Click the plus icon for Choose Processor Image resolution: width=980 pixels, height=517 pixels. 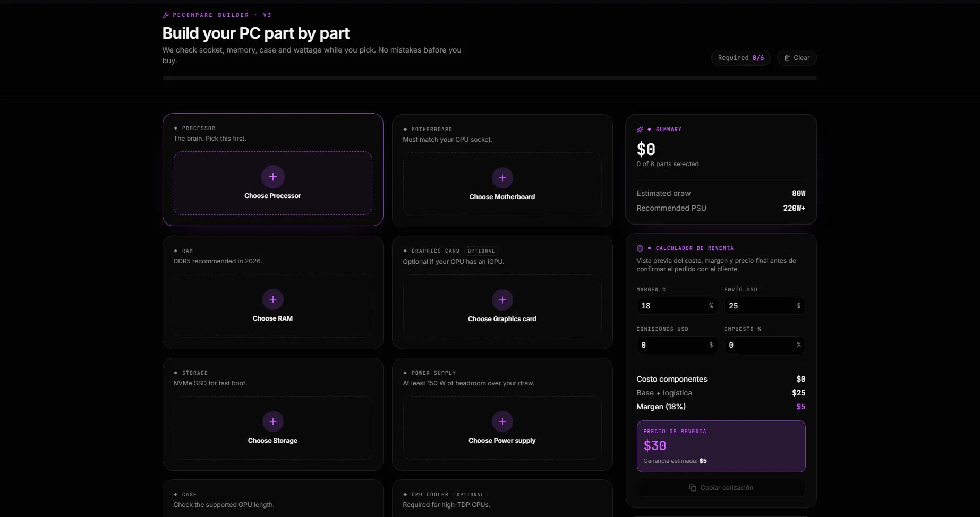(x=272, y=177)
